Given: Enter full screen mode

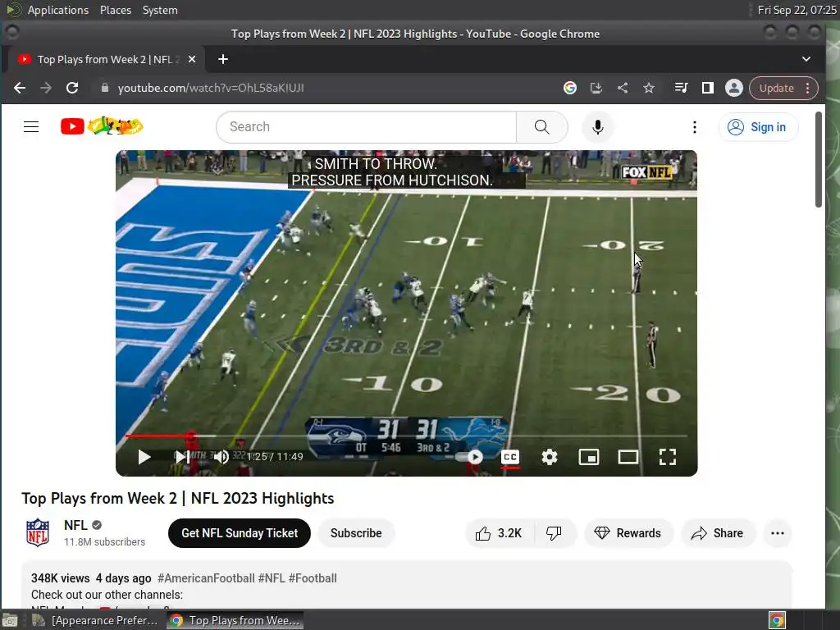Looking at the screenshot, I should 668,457.
